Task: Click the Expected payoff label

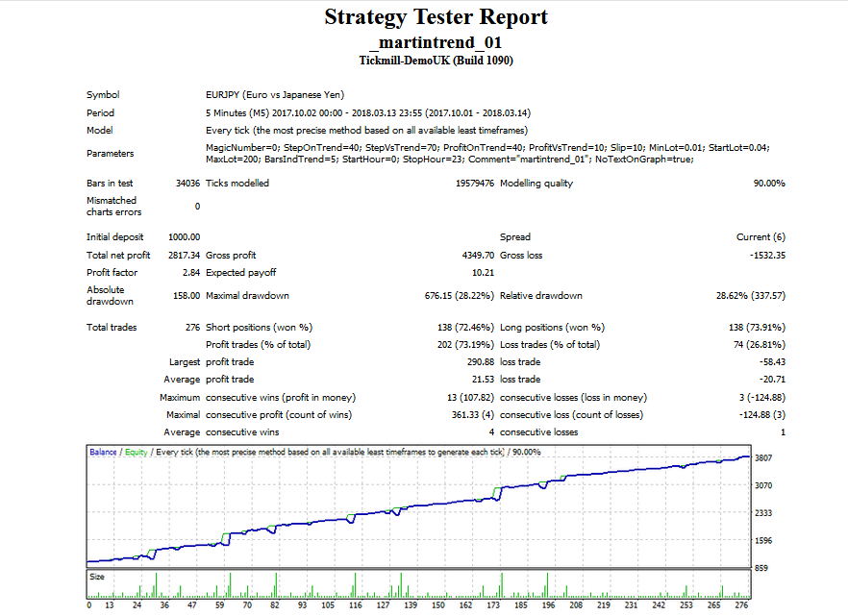Action: pyautogui.click(x=240, y=272)
